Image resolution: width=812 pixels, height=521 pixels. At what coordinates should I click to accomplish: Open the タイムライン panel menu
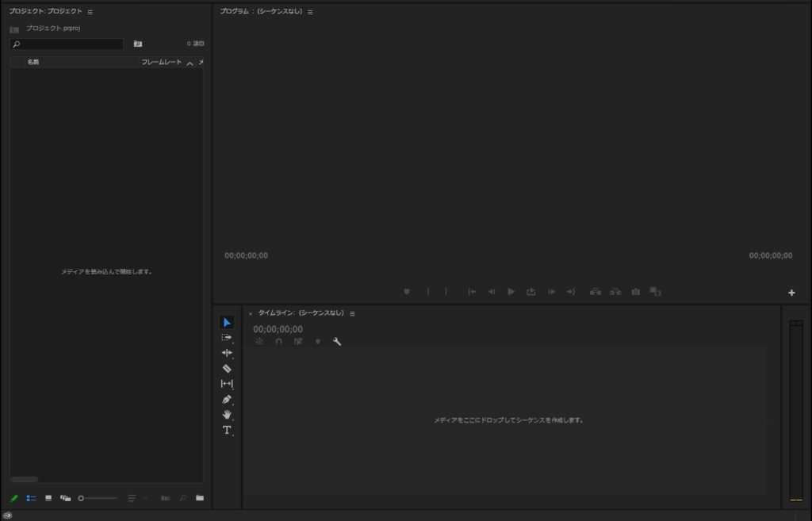[352, 313]
